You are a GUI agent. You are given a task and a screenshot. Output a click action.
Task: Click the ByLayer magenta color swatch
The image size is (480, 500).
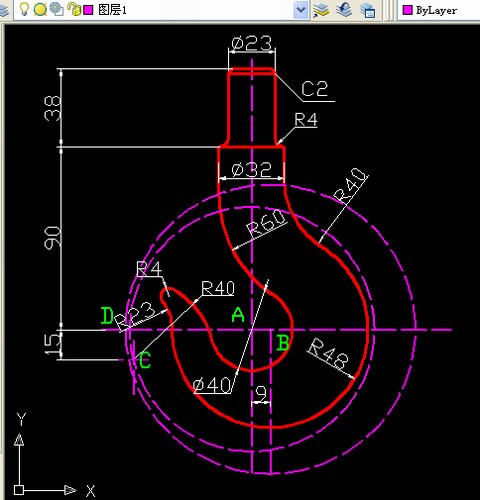(x=407, y=10)
